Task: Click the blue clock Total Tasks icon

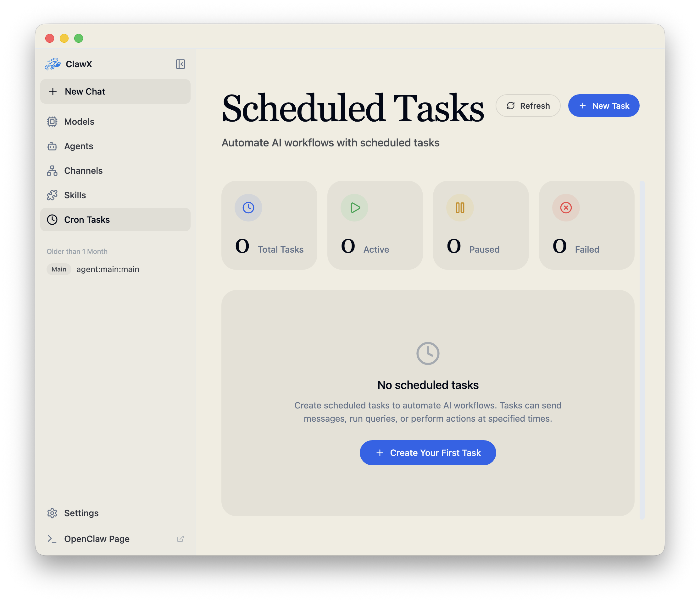Action: point(248,208)
